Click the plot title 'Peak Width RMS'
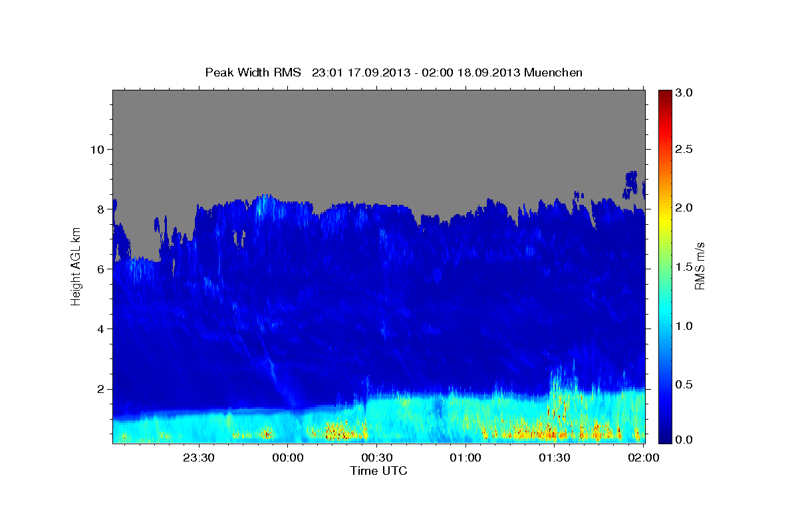 (253, 72)
